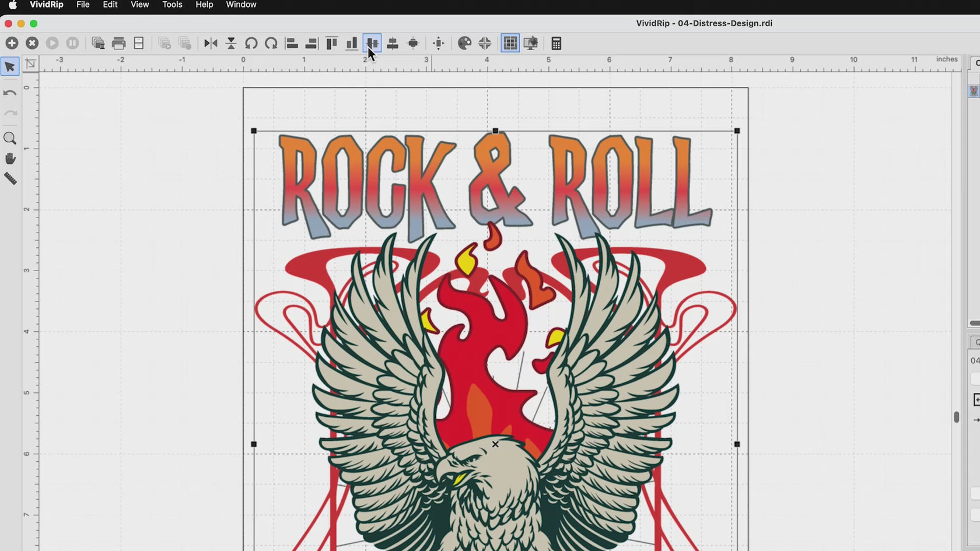Image resolution: width=980 pixels, height=551 pixels.
Task: Align the design to left edge
Action: pos(292,43)
